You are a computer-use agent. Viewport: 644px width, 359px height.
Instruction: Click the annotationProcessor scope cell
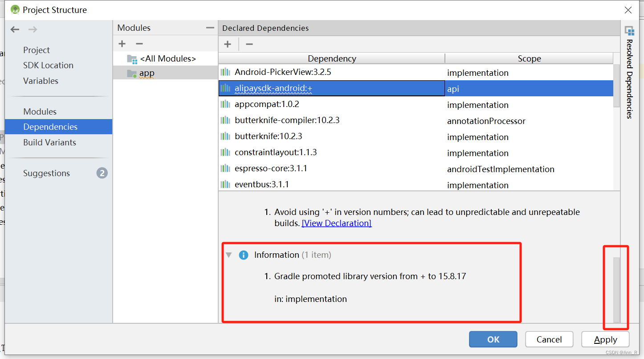point(529,121)
